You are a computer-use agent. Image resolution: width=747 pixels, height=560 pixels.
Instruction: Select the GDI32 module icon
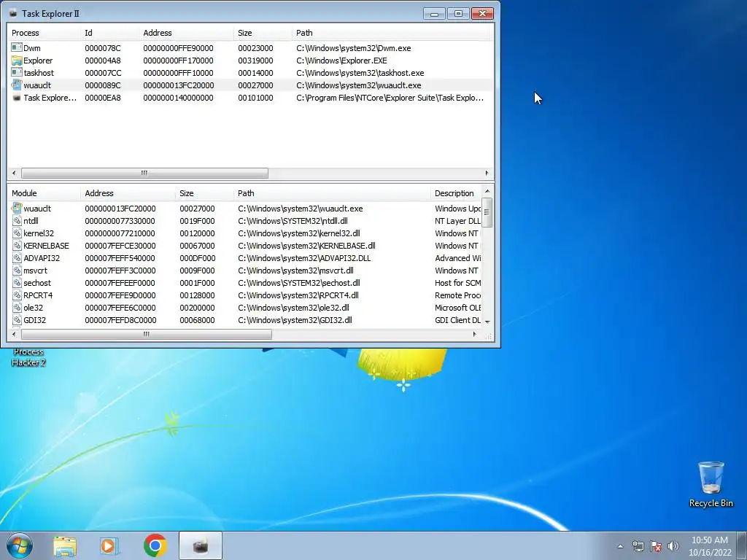tap(17, 319)
